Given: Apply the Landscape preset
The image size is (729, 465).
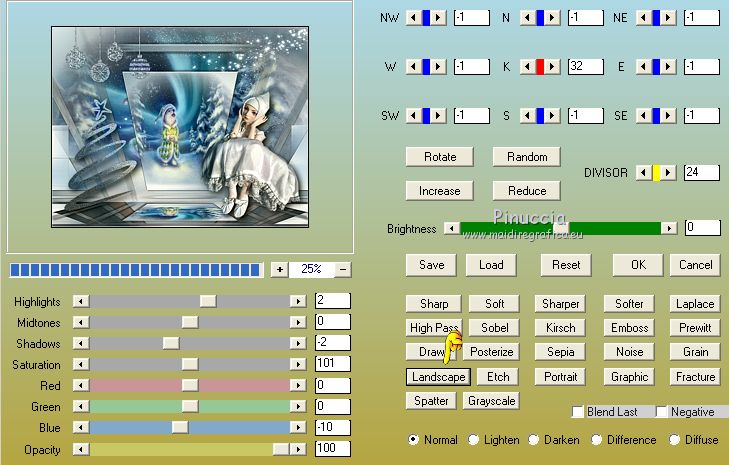Looking at the screenshot, I should (x=438, y=377).
